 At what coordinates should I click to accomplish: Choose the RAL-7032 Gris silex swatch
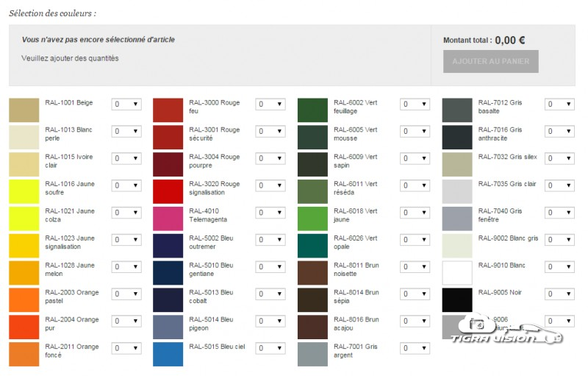pos(456,164)
